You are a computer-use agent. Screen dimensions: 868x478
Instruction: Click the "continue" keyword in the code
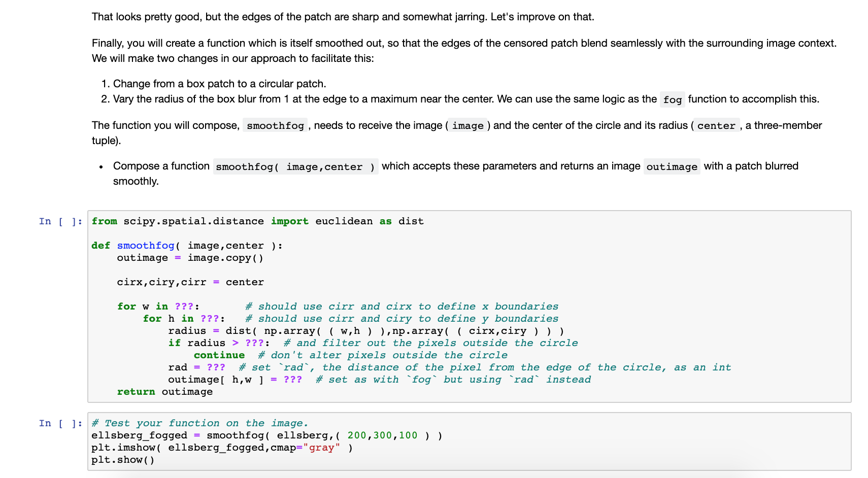[x=219, y=355]
